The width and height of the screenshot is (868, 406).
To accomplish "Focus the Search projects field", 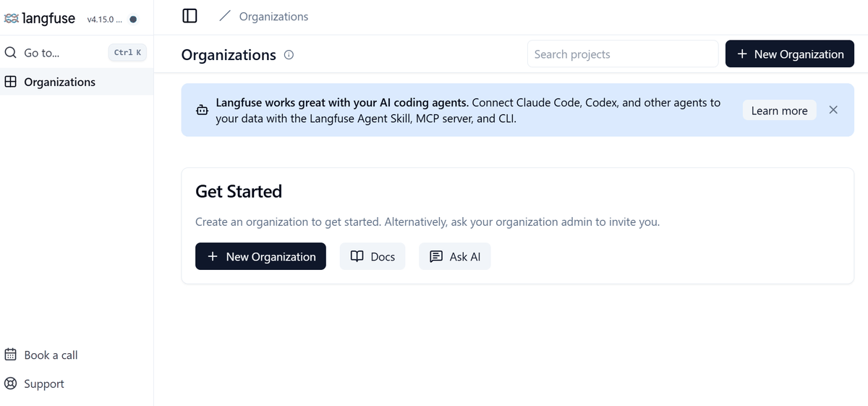I will coord(623,54).
